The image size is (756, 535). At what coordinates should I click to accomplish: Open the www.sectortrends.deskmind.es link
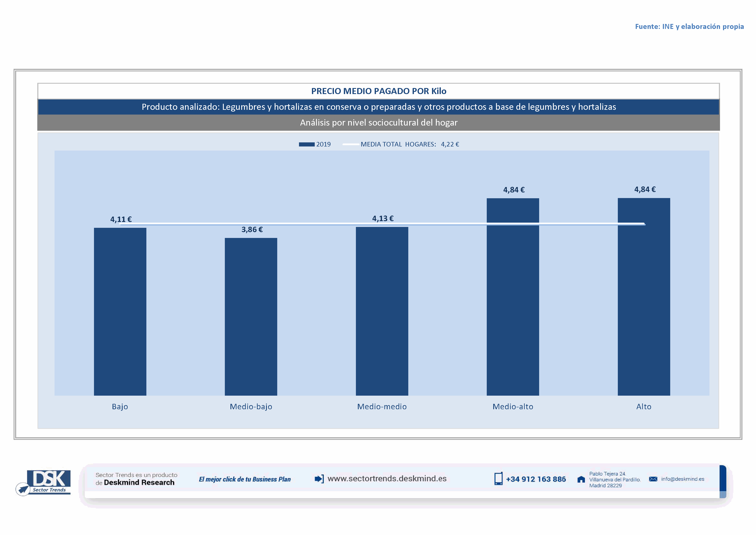click(387, 479)
